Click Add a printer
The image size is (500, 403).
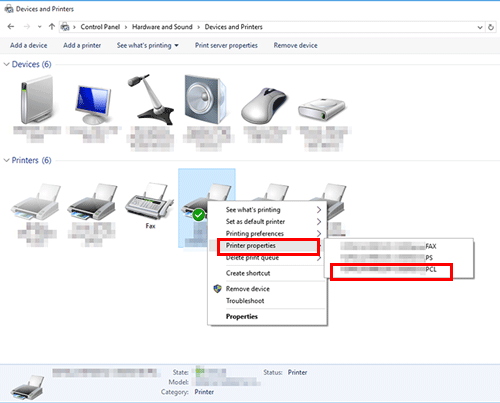[82, 45]
